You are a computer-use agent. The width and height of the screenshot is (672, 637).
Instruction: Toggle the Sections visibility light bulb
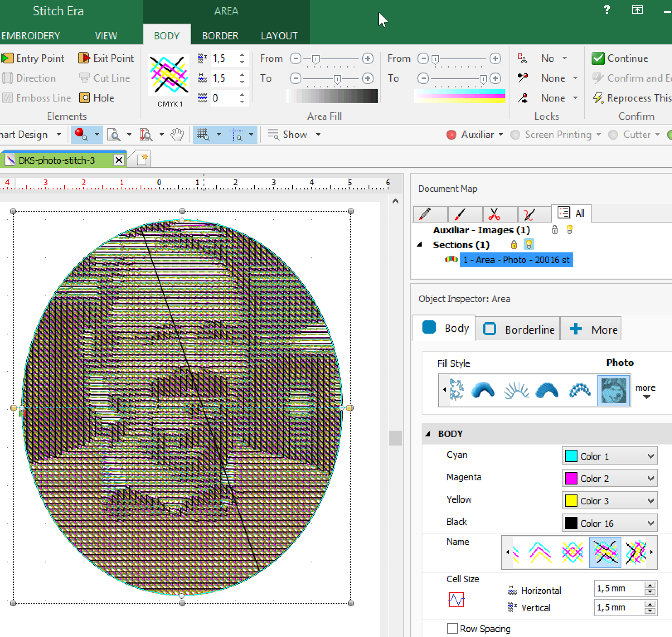tap(529, 245)
